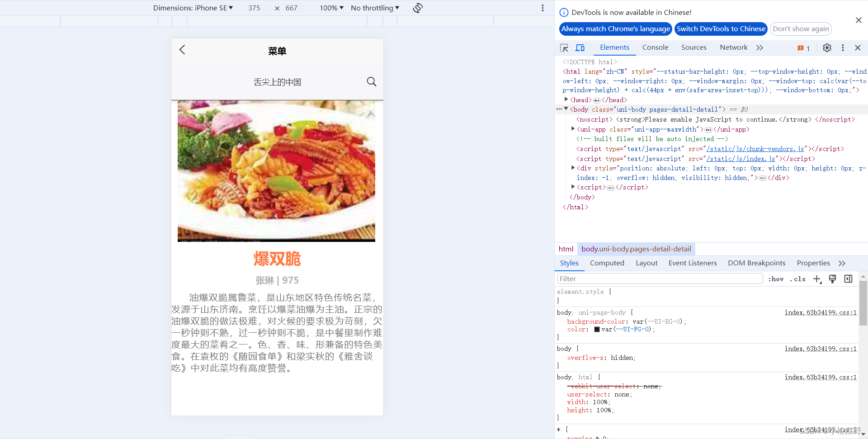Screen dimensions: 868x439
Task: Click the overflow-x: hidden declaration
Action: (x=601, y=358)
